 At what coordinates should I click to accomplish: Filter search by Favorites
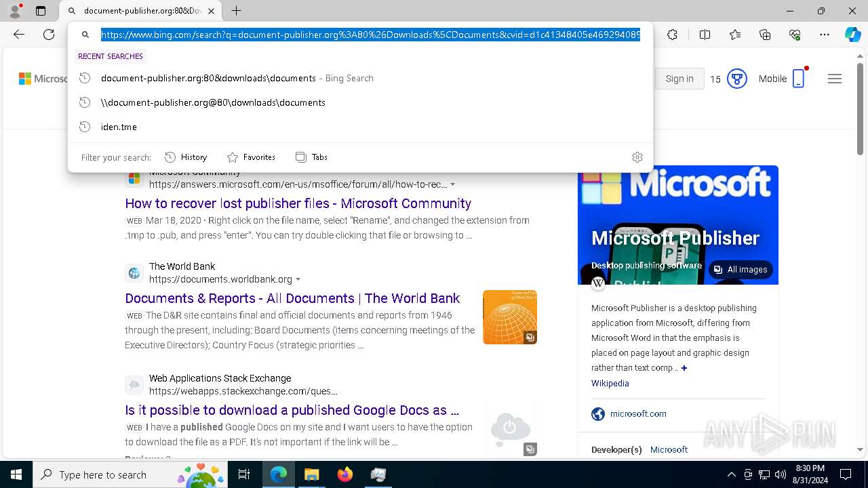click(x=251, y=157)
